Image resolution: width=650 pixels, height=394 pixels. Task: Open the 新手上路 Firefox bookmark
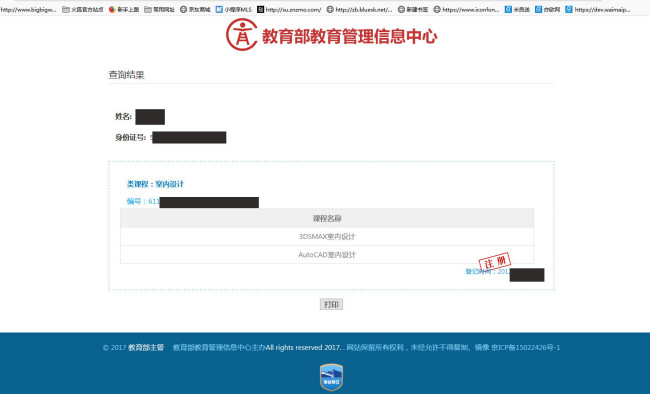click(x=124, y=9)
